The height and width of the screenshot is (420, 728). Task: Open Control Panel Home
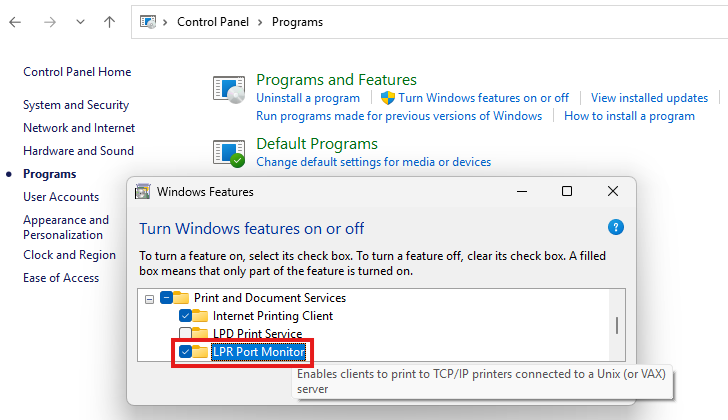coord(77,72)
